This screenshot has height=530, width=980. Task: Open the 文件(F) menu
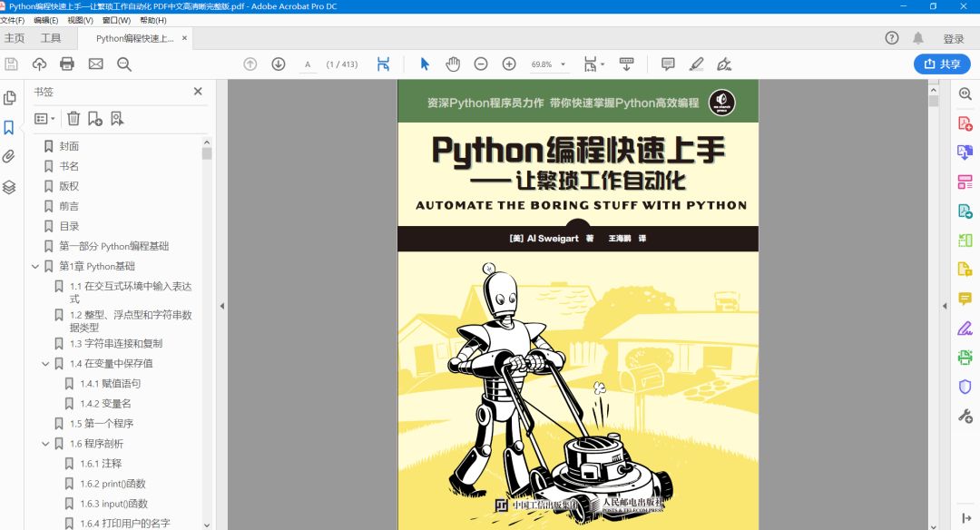pos(13,20)
